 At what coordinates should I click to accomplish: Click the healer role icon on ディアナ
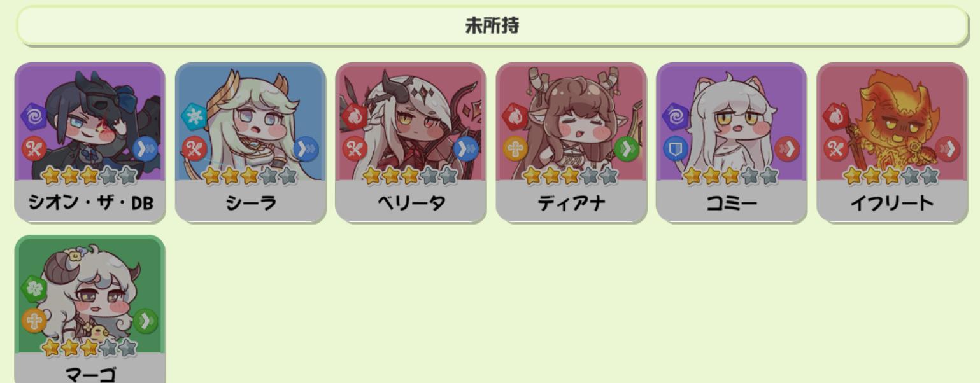[515, 149]
